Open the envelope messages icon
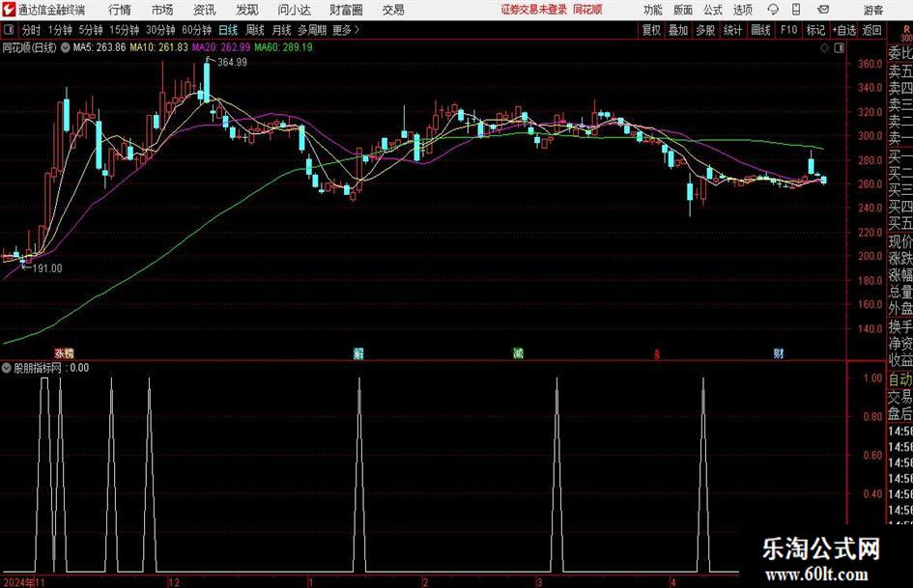 point(823,10)
